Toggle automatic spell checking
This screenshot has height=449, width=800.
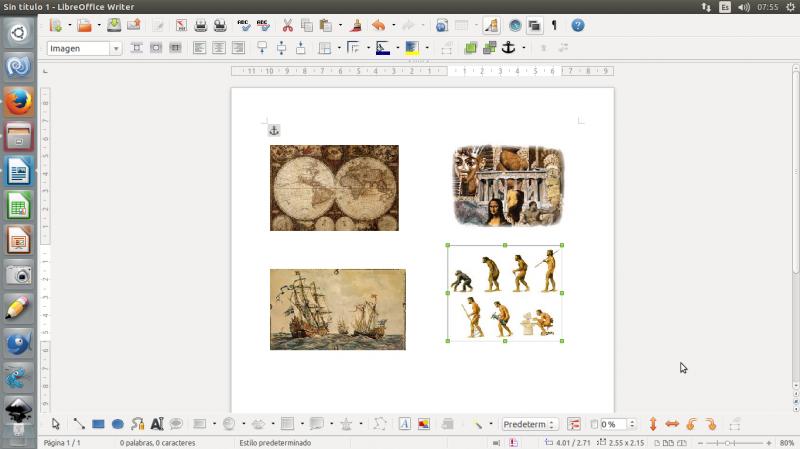point(263,26)
